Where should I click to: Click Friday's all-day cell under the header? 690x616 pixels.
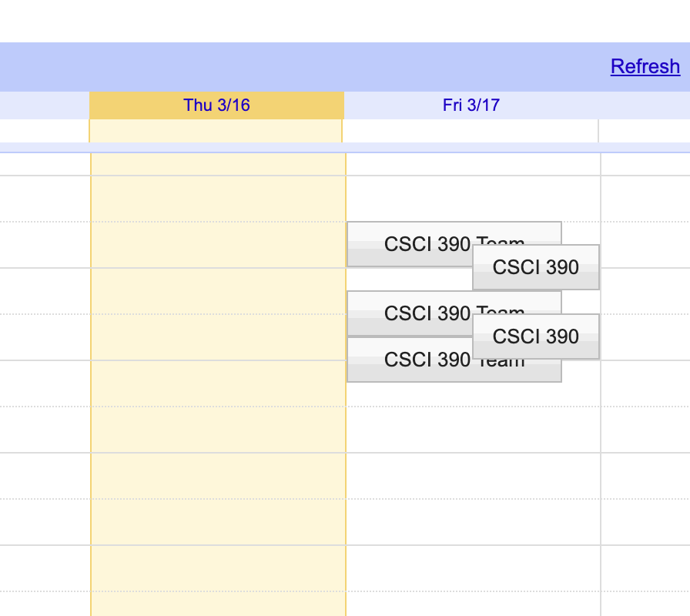pyautogui.click(x=471, y=131)
